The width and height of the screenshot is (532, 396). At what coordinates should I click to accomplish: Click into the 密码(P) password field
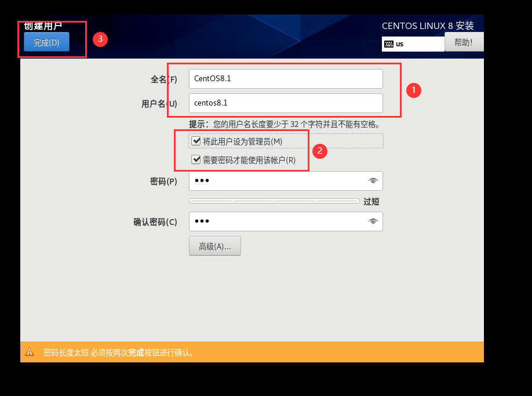tap(286, 181)
